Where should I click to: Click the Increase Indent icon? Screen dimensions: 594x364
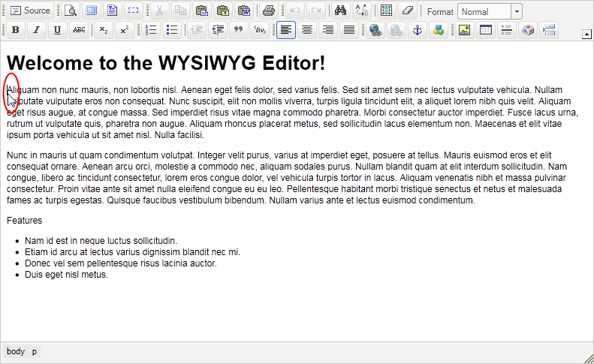tap(218, 30)
